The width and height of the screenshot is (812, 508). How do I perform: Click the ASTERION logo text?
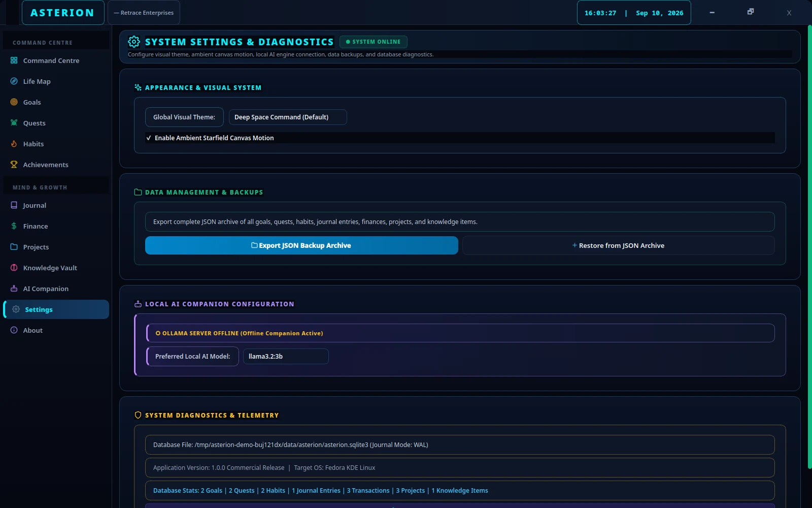[x=62, y=13]
